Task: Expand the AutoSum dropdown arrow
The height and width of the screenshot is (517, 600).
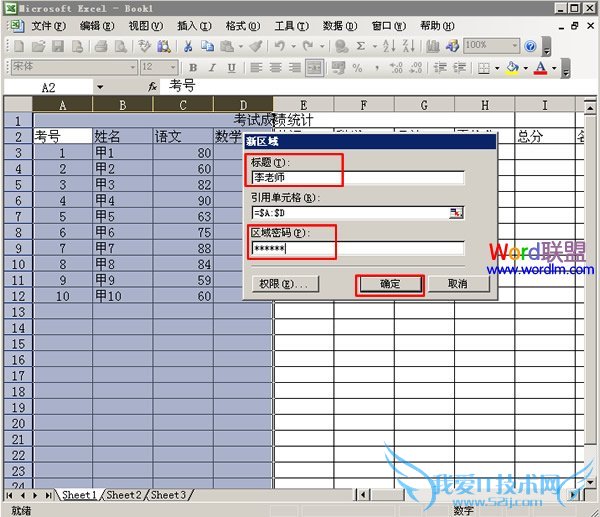Action: click(375, 46)
